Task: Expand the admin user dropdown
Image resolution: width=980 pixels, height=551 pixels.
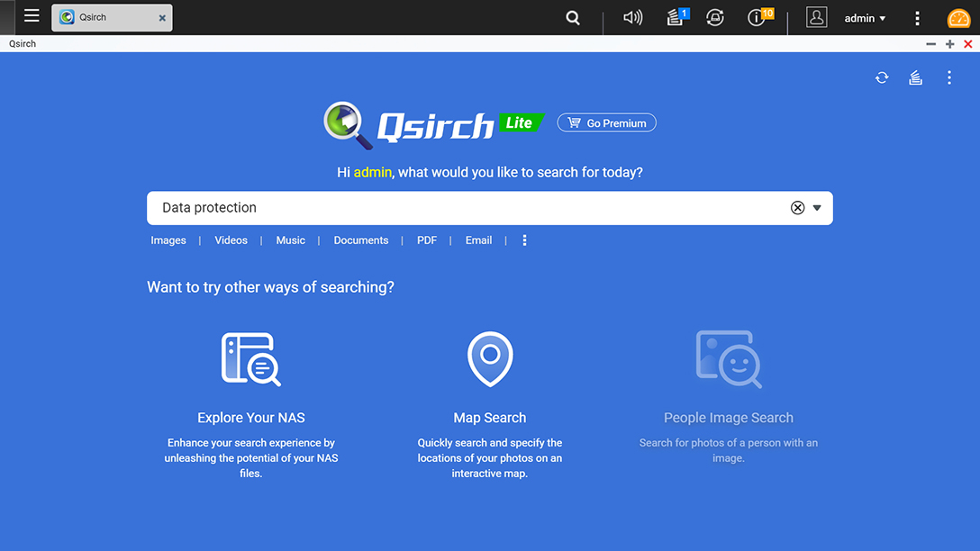Action: pos(865,18)
